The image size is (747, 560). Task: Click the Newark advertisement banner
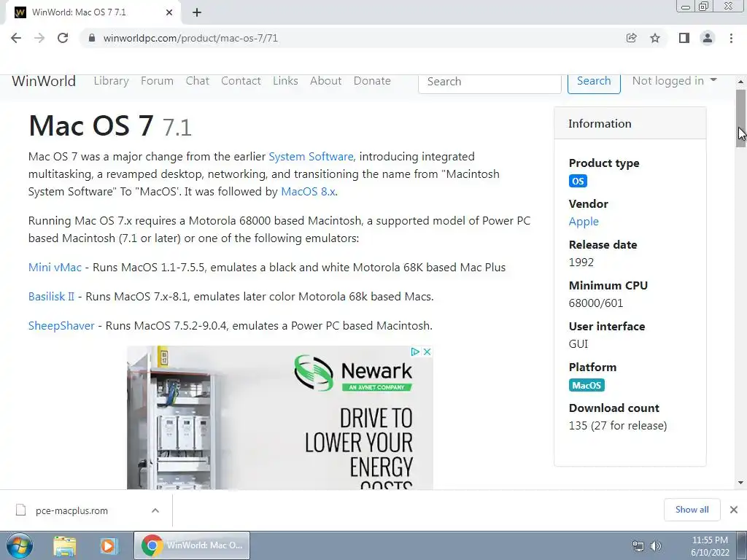[280, 418]
